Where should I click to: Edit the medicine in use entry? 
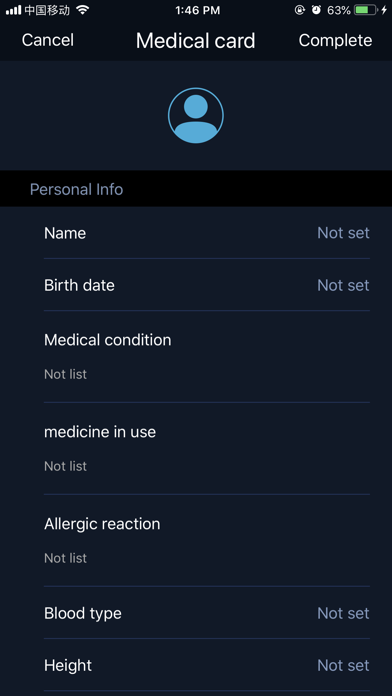click(206, 449)
